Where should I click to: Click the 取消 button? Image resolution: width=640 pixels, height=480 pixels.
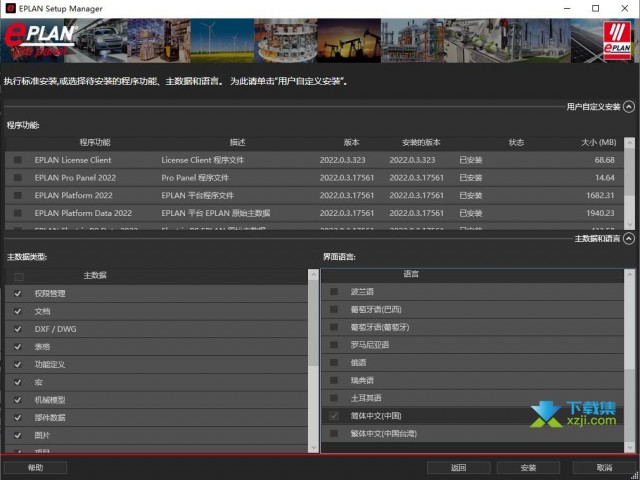(604, 468)
